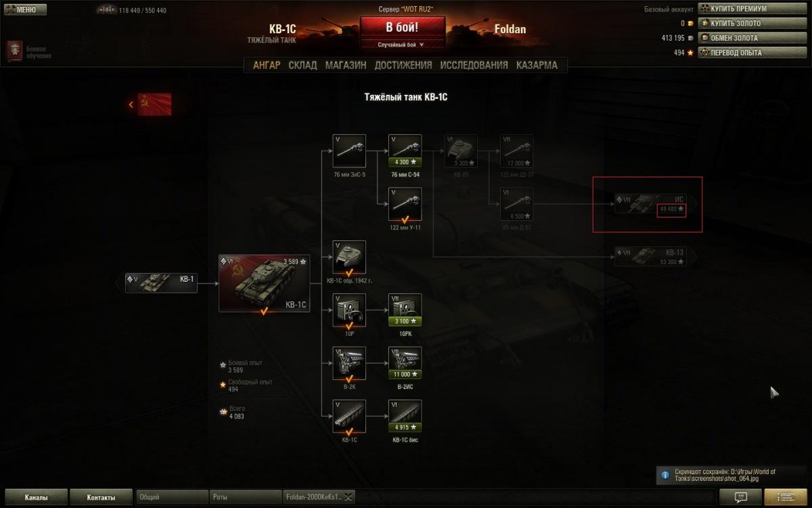Close the Foldan-2000KeKs1 chat tab
This screenshot has width=812, height=508.
pos(349,497)
